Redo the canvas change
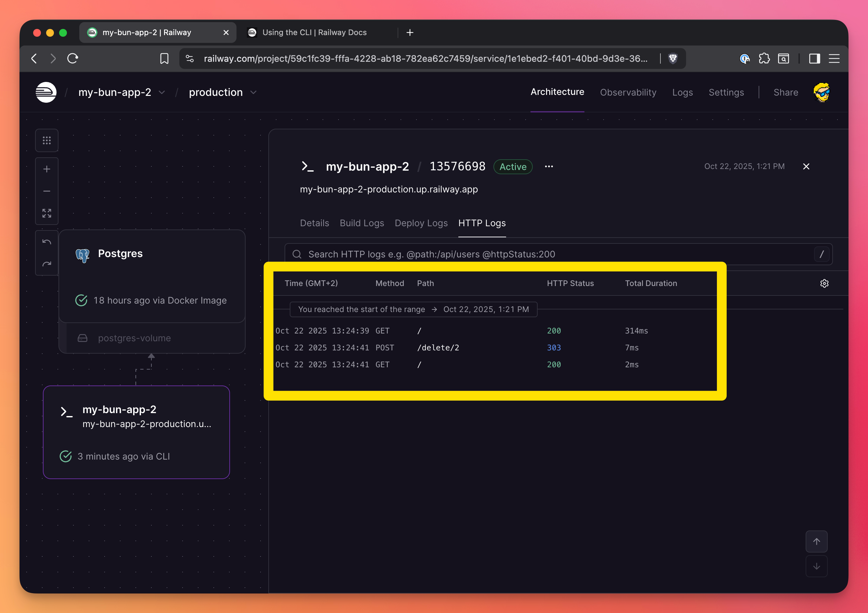 (x=47, y=264)
